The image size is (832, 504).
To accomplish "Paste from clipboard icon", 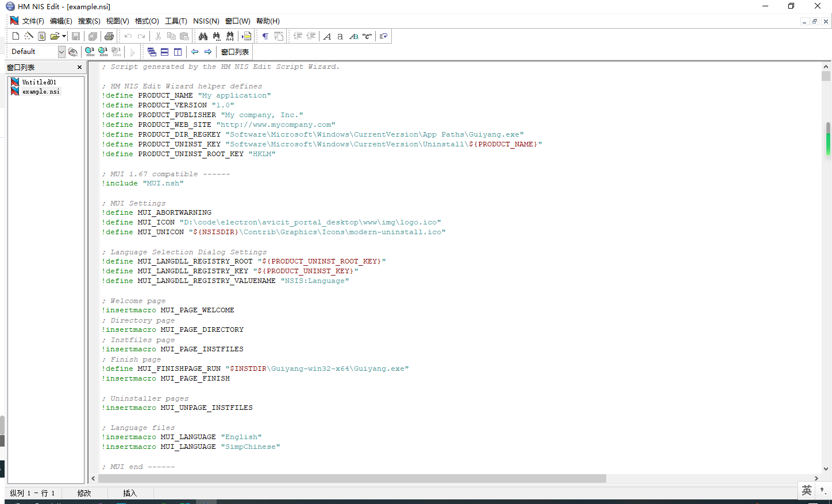I will (x=184, y=36).
